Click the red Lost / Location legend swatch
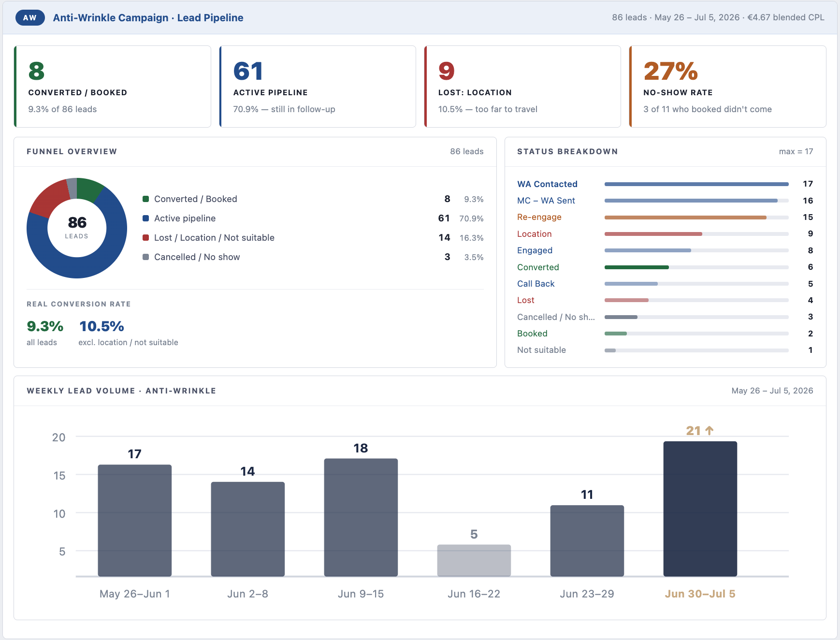 click(145, 238)
